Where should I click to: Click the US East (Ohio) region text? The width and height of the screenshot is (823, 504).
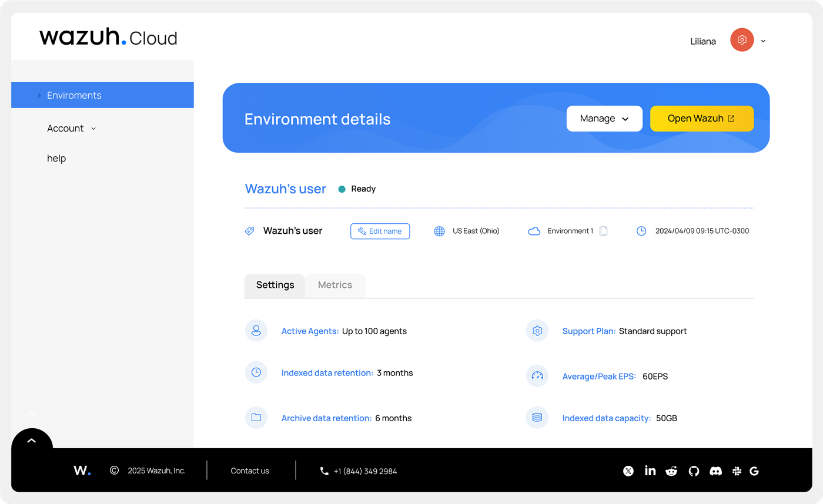pos(476,231)
